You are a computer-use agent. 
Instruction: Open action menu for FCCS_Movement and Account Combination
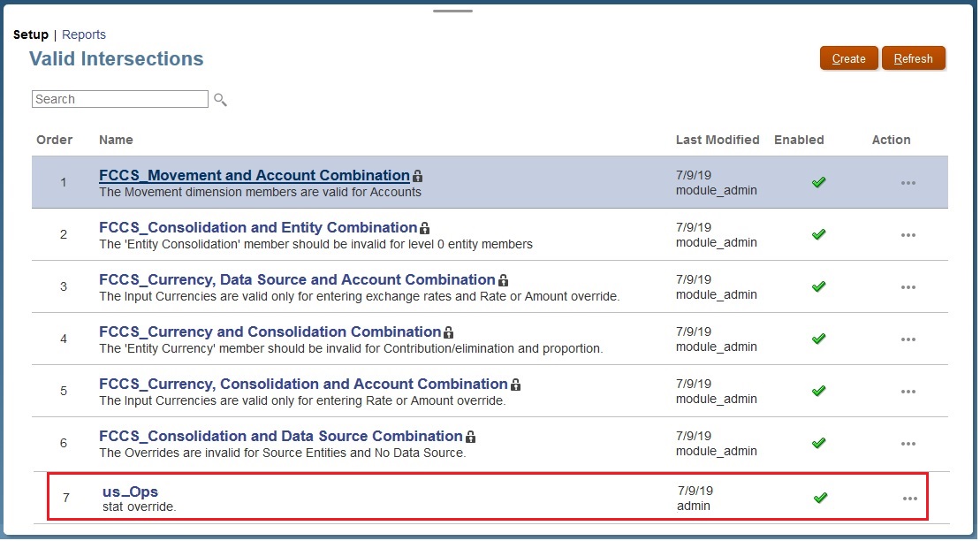pos(908,183)
